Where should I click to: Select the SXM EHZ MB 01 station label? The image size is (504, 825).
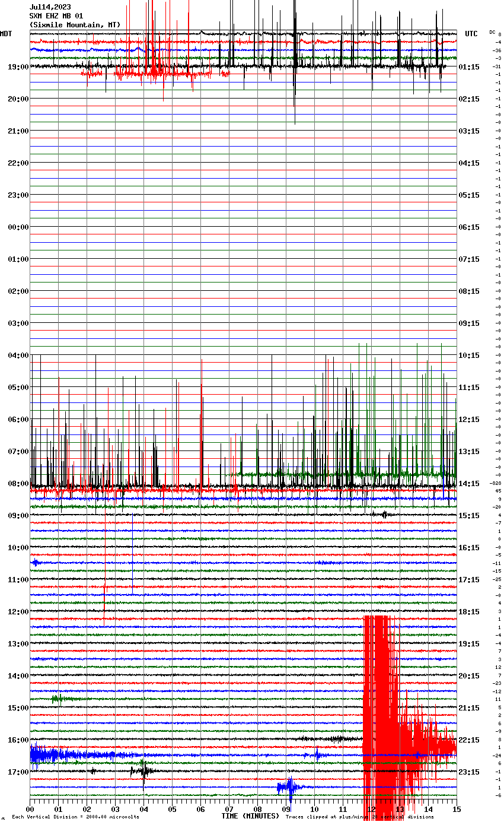click(x=56, y=16)
